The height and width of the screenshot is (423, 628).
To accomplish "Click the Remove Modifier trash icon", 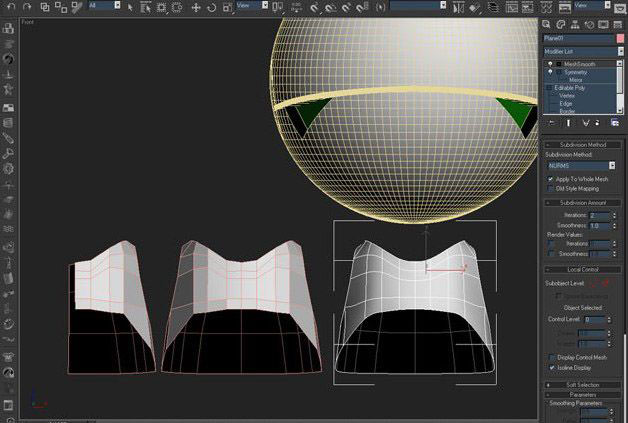I will (598, 123).
